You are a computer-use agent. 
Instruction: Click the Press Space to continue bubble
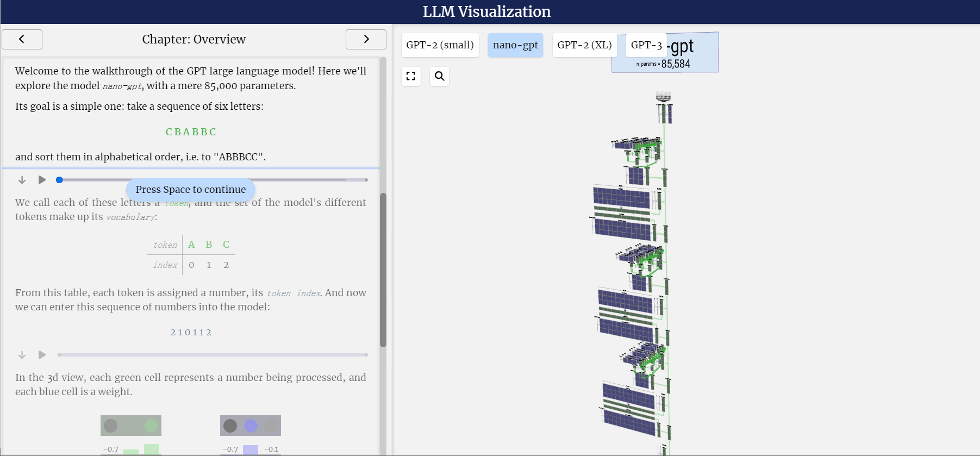tap(191, 190)
